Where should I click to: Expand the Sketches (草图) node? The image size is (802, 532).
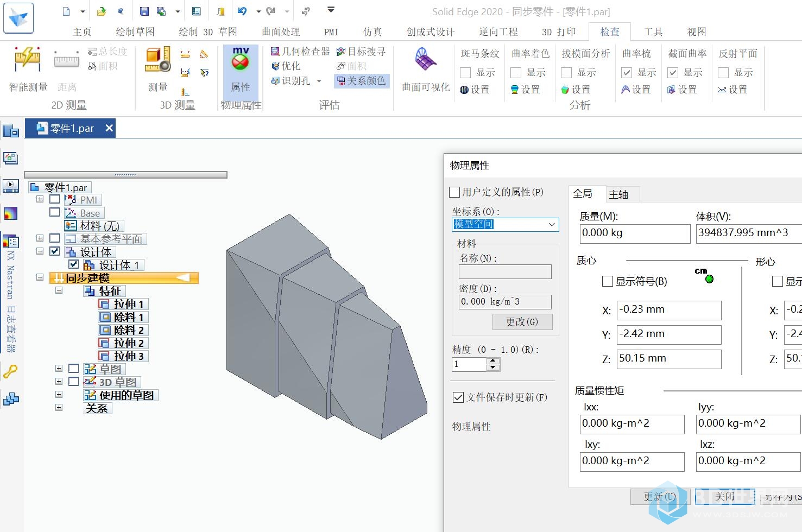[x=59, y=369]
